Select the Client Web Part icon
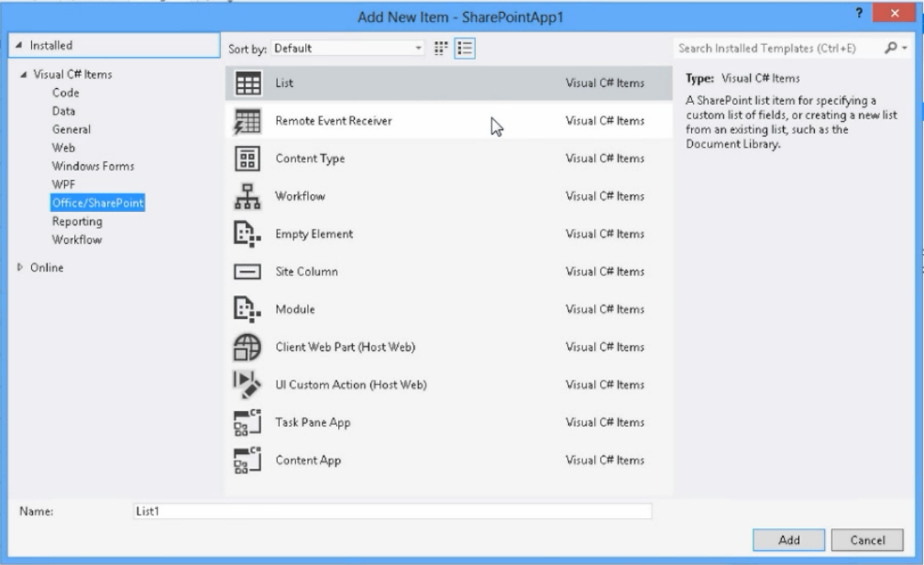 click(x=247, y=348)
